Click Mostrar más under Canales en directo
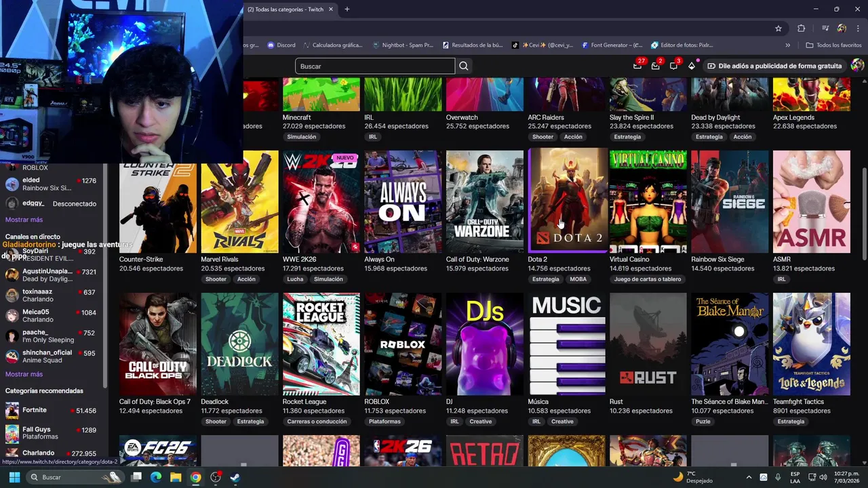The height and width of the screenshot is (488, 868). [24, 374]
